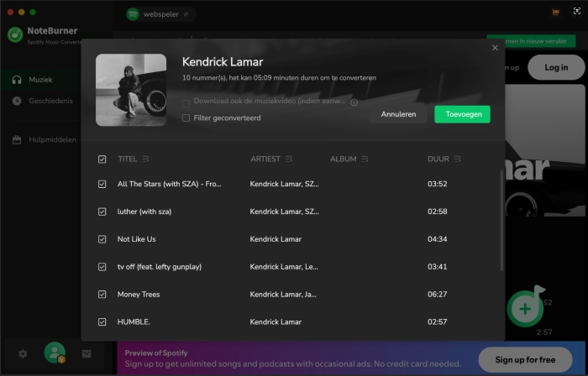
Task: Click the clock icon for Geschiedenis
Action: [17, 101]
